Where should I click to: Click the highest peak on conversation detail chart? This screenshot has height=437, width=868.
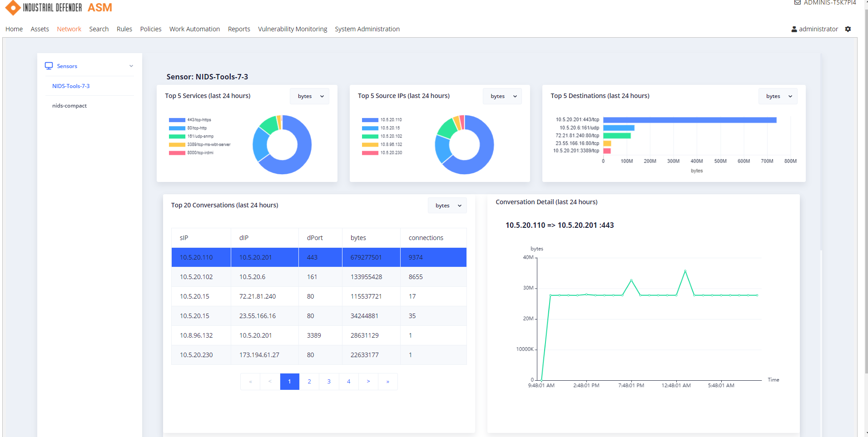pos(685,271)
